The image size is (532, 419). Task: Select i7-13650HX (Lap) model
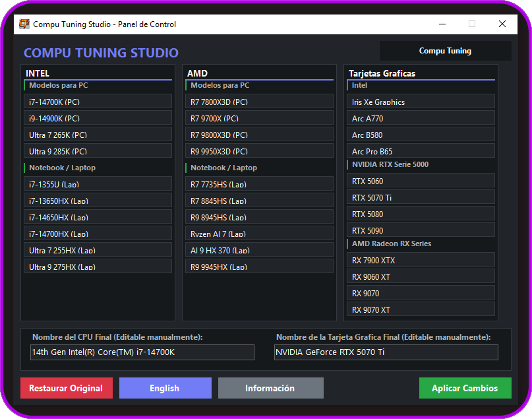click(98, 200)
